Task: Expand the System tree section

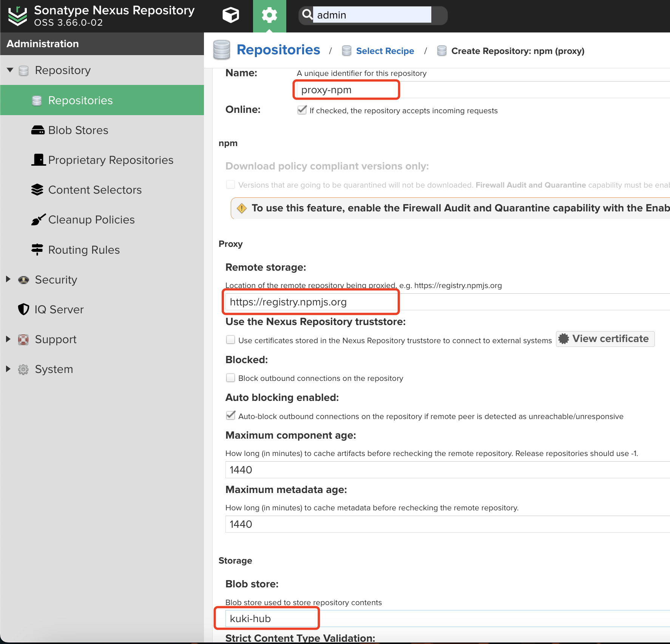Action: (8, 369)
